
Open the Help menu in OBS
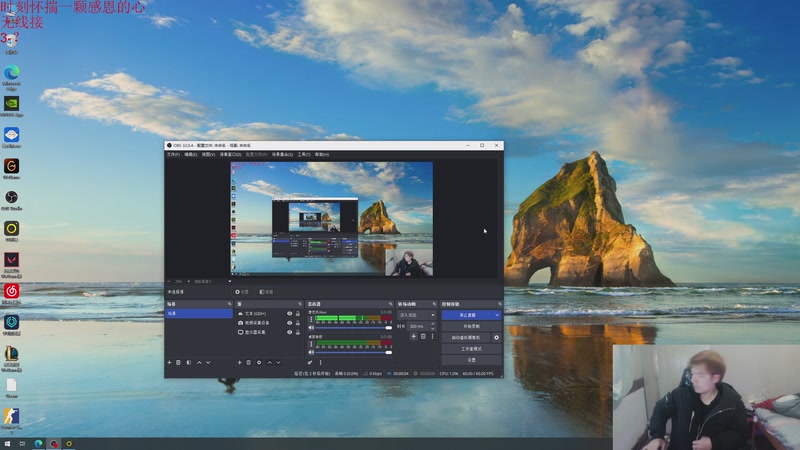coord(322,154)
